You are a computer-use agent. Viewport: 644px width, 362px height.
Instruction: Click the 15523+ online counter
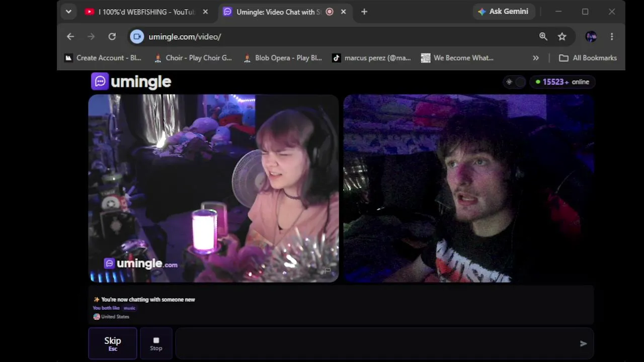(562, 82)
